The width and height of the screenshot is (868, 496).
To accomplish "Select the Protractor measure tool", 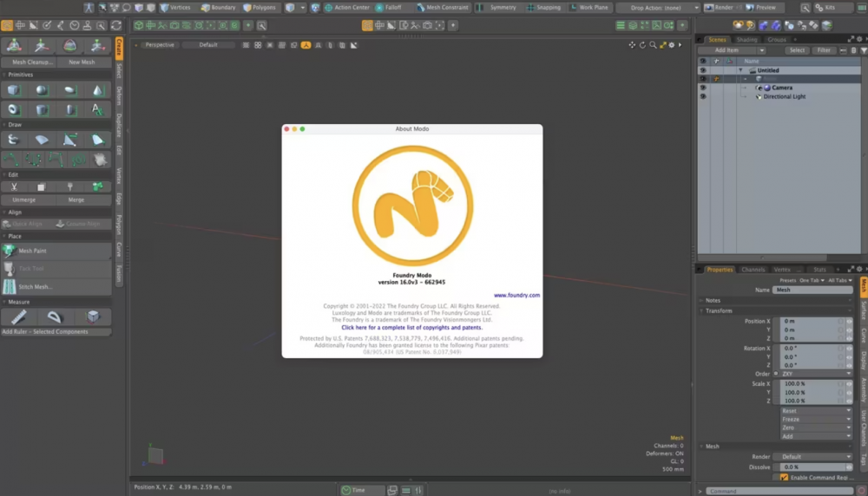I will [54, 317].
